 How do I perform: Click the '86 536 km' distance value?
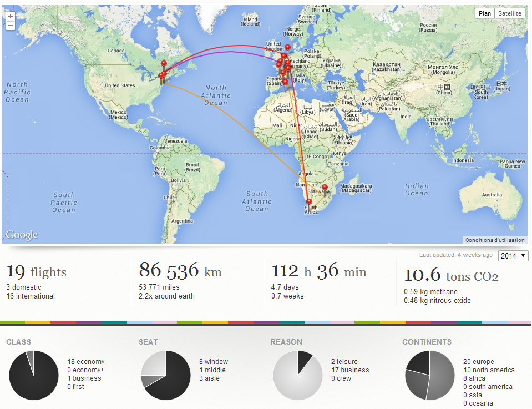[x=180, y=270]
